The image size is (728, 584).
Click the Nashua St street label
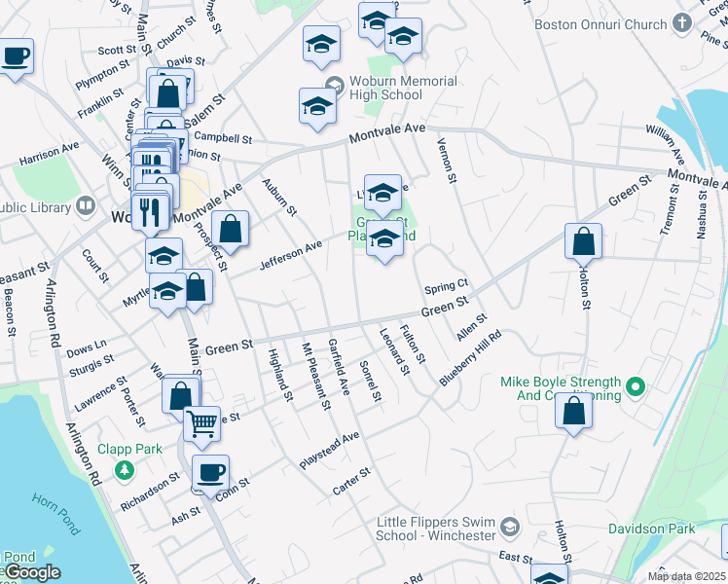(702, 214)
